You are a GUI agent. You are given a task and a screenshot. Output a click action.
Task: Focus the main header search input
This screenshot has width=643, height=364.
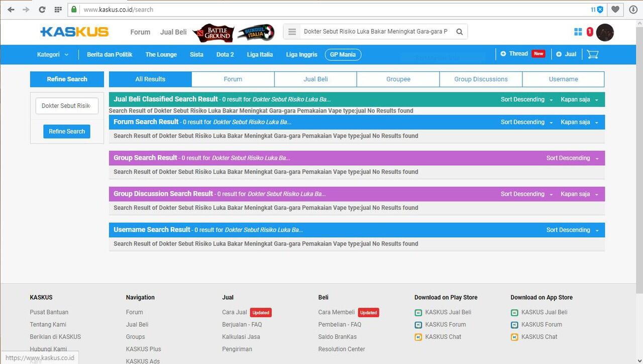click(376, 32)
